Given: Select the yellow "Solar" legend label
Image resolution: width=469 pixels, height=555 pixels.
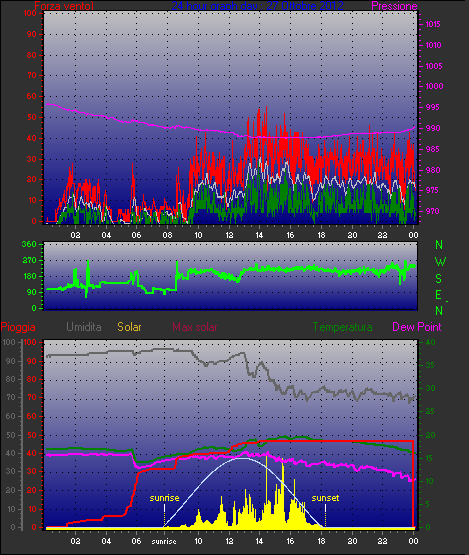Looking at the screenshot, I should [129, 327].
